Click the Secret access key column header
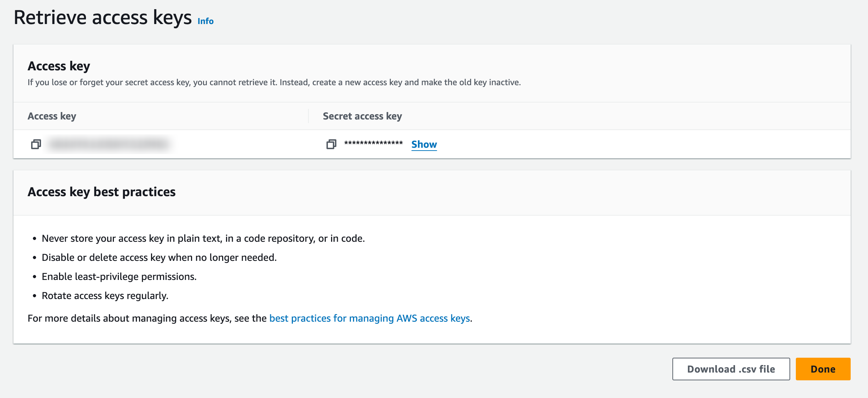This screenshot has width=868, height=398. point(362,116)
